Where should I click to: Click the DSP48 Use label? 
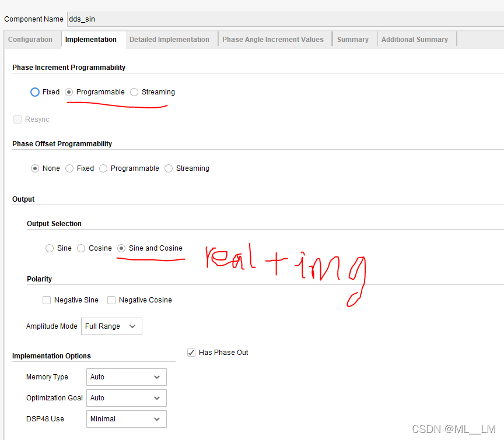coord(45,419)
